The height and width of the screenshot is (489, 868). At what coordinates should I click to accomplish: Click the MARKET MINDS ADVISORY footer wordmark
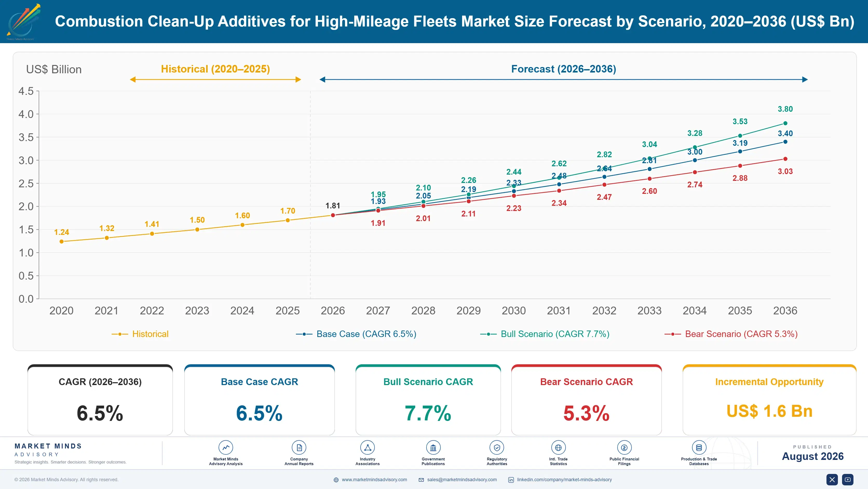pos(48,450)
